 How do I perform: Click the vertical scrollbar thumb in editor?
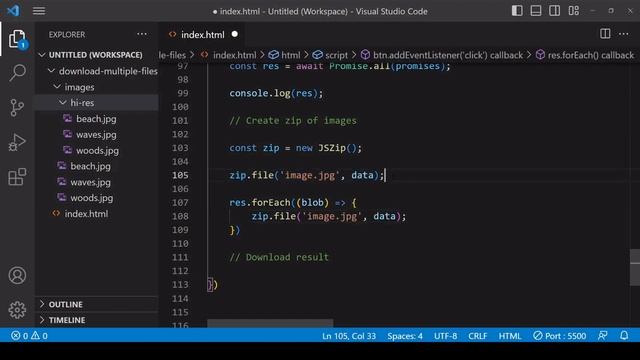pos(635,268)
